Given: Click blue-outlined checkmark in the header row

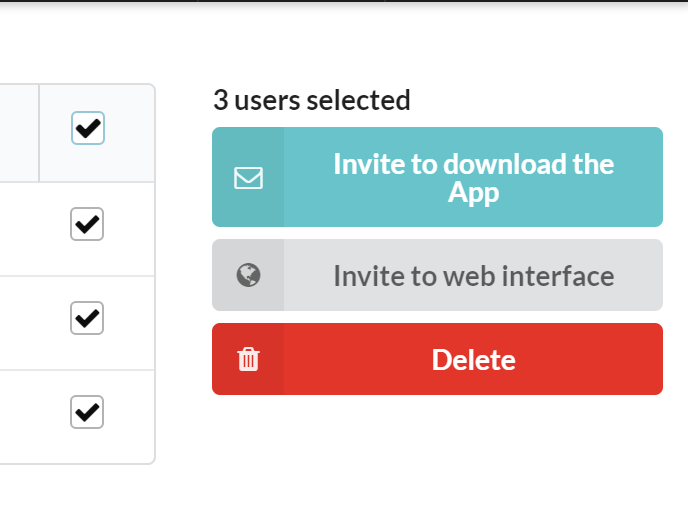Looking at the screenshot, I should click(88, 128).
